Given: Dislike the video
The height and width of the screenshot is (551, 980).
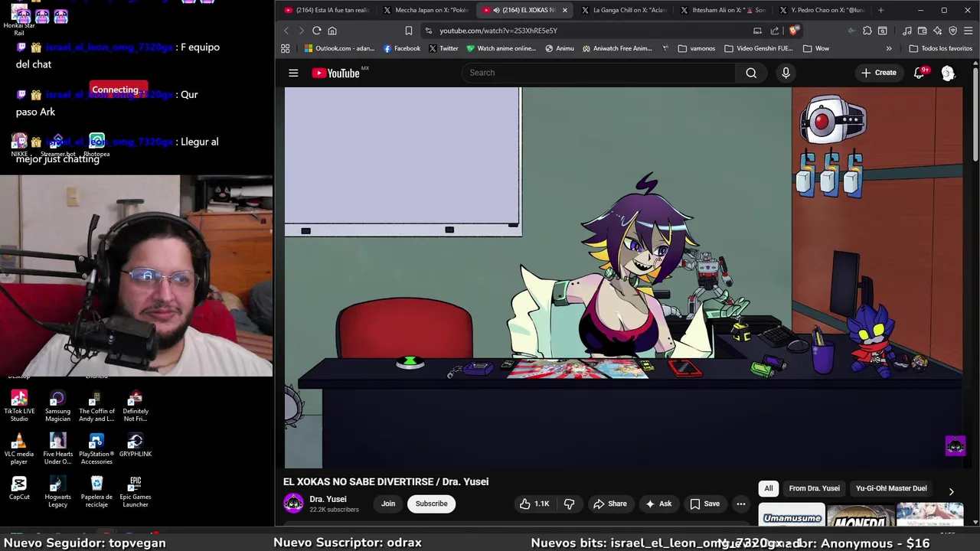Looking at the screenshot, I should pos(570,504).
